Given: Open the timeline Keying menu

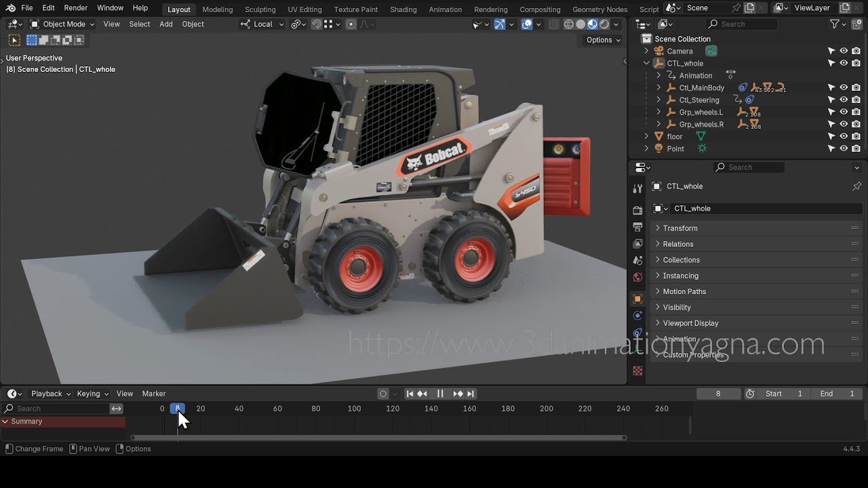Looking at the screenshot, I should point(92,394).
